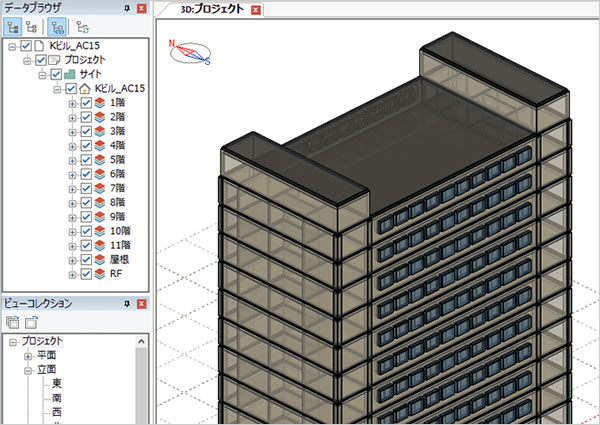Viewport: 600px width, 425px height.
Task: Hide the 9階 story via checkbox
Action: click(86, 217)
